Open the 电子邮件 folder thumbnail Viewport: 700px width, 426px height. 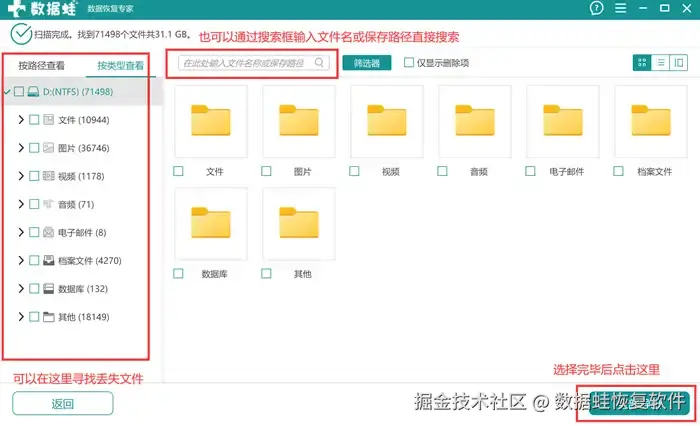[562, 121]
